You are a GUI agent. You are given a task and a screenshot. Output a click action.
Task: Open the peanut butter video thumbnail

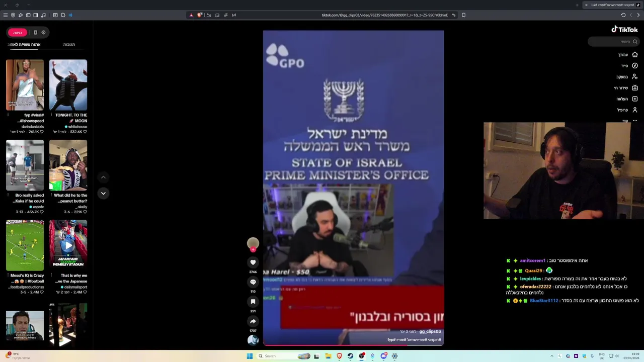tap(68, 165)
